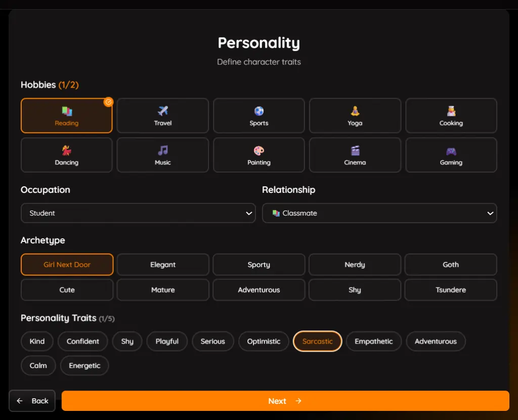Image resolution: width=518 pixels, height=420 pixels.
Task: Expand the Occupation dropdown chevron
Action: pyautogui.click(x=249, y=213)
